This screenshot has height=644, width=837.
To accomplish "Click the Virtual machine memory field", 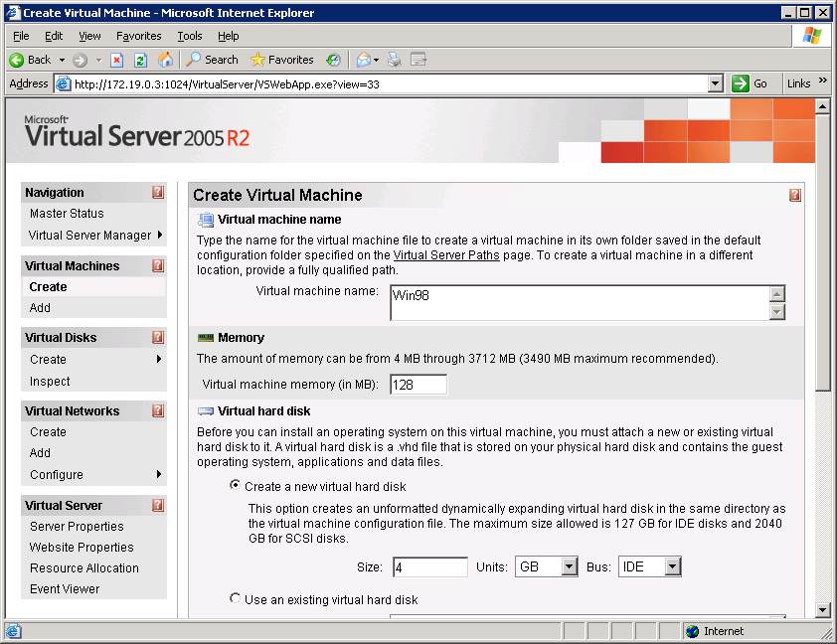I will [418, 385].
